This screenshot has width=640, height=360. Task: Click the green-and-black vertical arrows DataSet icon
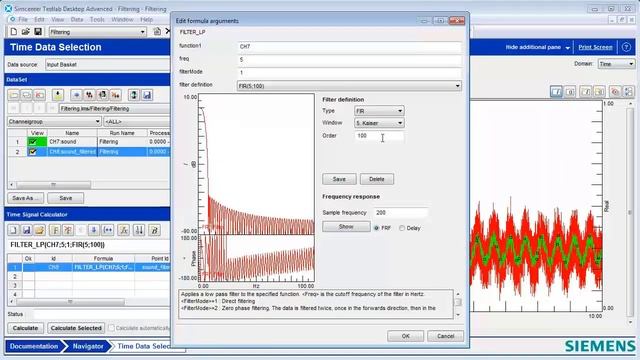133,95
